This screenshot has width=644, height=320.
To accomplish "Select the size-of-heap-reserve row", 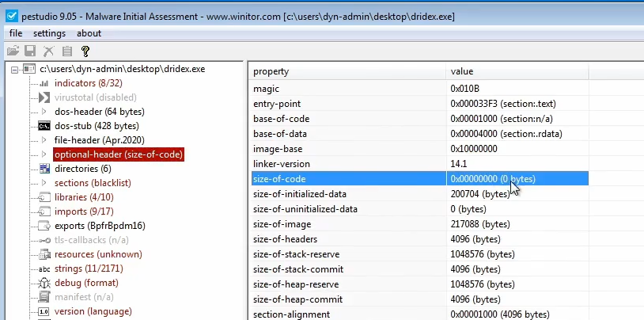I will coord(419,284).
